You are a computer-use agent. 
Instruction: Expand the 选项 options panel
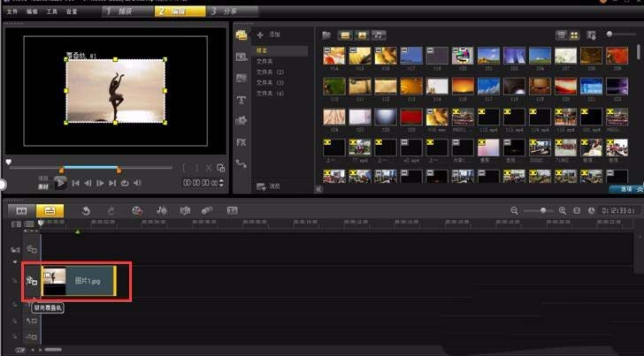[625, 189]
